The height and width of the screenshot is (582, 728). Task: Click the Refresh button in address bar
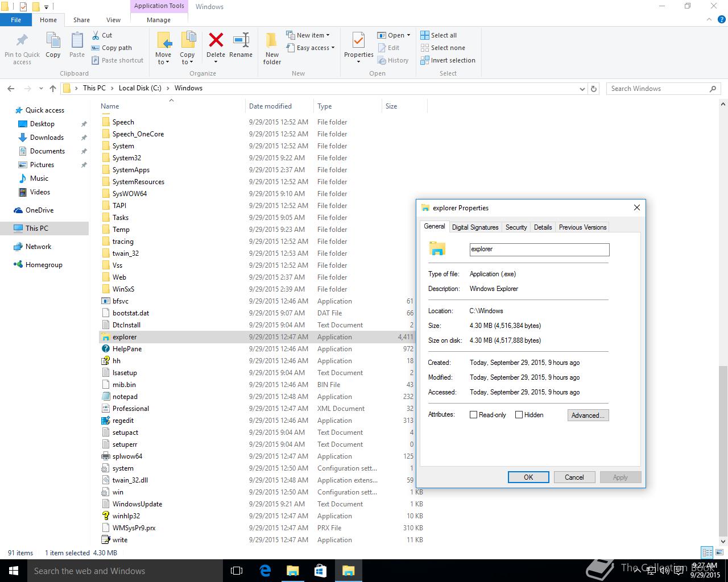tap(594, 89)
